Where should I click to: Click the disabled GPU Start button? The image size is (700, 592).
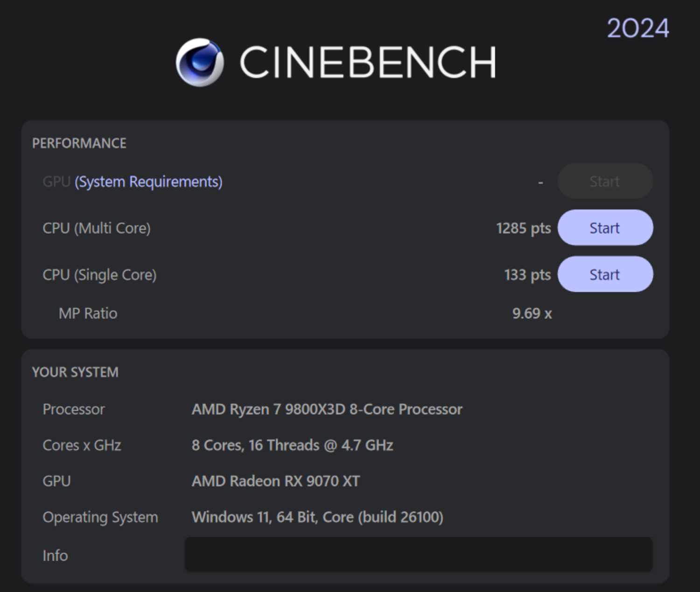[x=605, y=181]
